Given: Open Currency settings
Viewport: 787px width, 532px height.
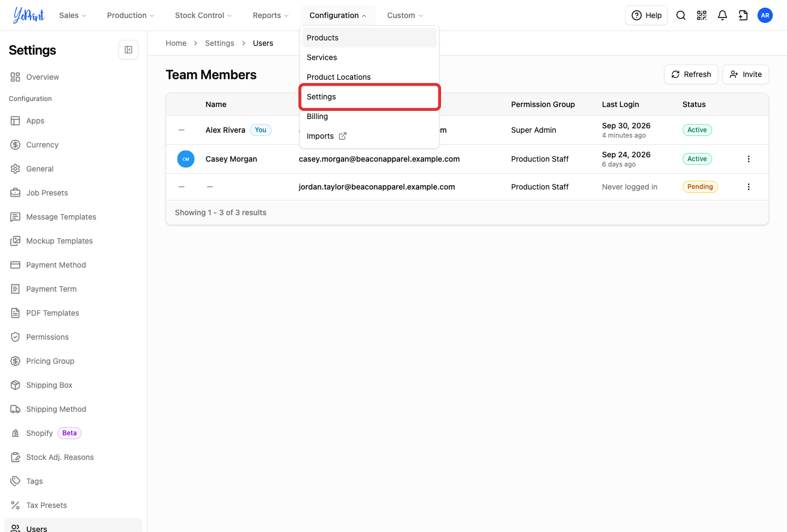Looking at the screenshot, I should pyautogui.click(x=73, y=145).
